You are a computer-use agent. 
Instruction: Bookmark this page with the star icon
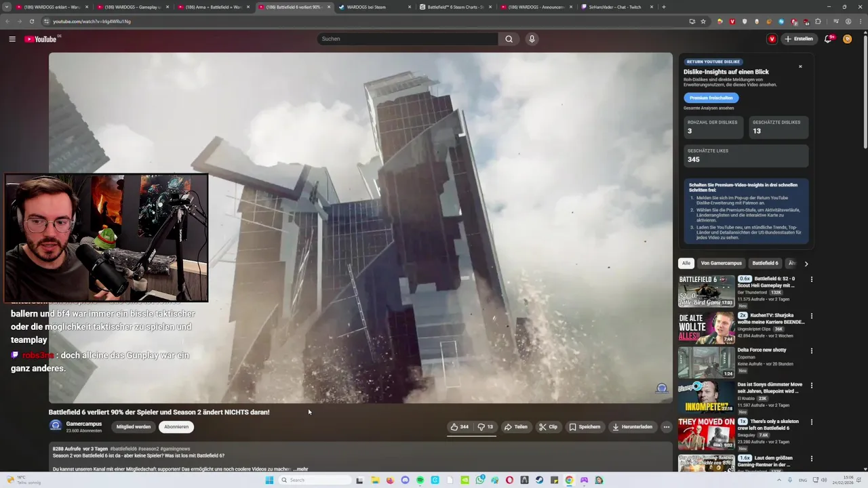pyautogui.click(x=703, y=21)
